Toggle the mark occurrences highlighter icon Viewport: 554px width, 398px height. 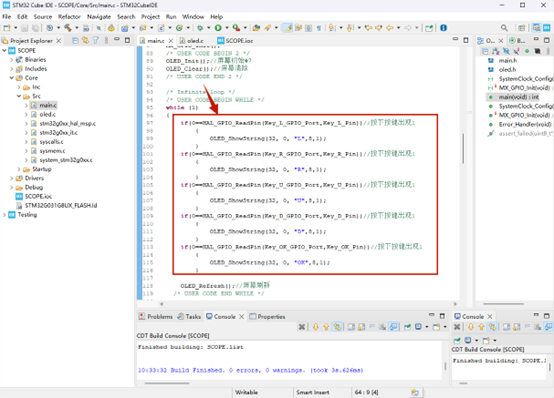[288, 28]
